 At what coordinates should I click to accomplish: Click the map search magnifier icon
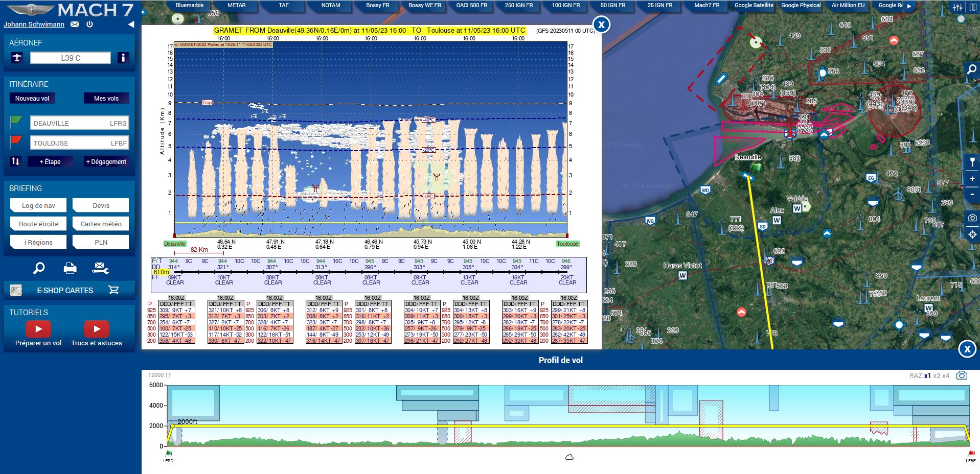pyautogui.click(x=972, y=70)
